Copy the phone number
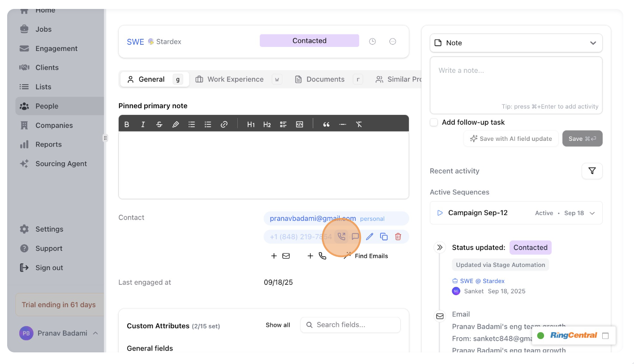This screenshot has width=634, height=364. 384,237
